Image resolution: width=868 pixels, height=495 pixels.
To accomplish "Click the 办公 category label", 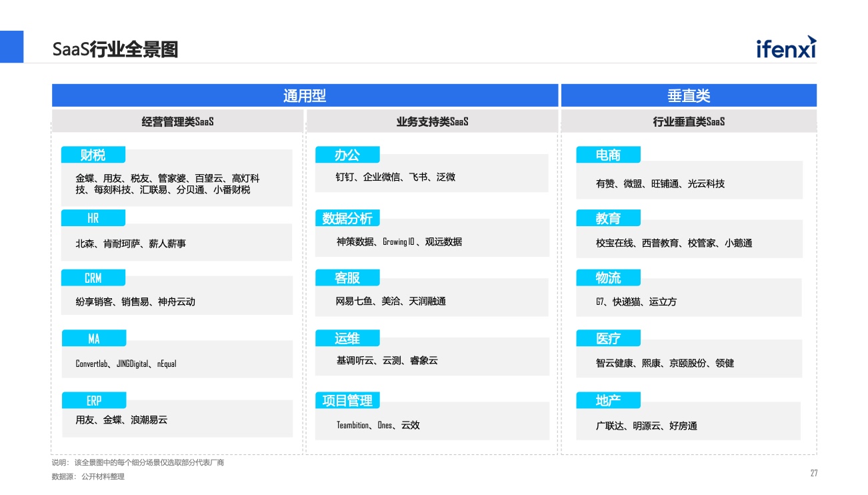I will (347, 155).
